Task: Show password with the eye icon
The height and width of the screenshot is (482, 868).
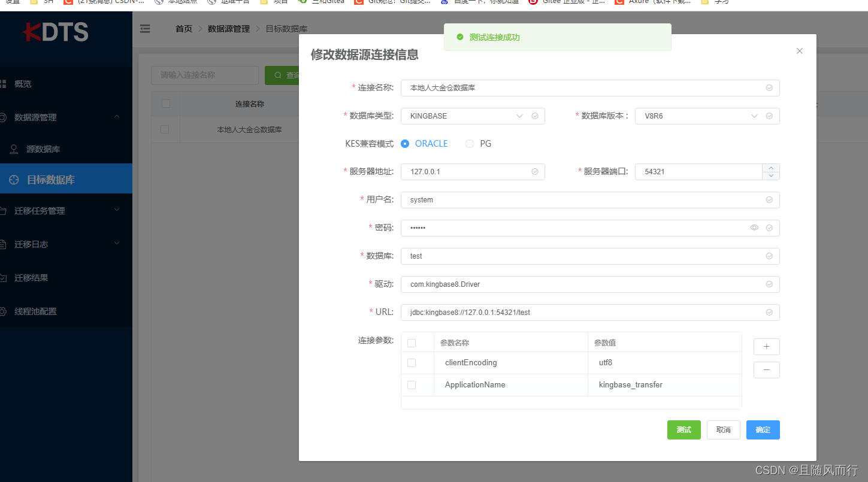Action: pos(754,228)
